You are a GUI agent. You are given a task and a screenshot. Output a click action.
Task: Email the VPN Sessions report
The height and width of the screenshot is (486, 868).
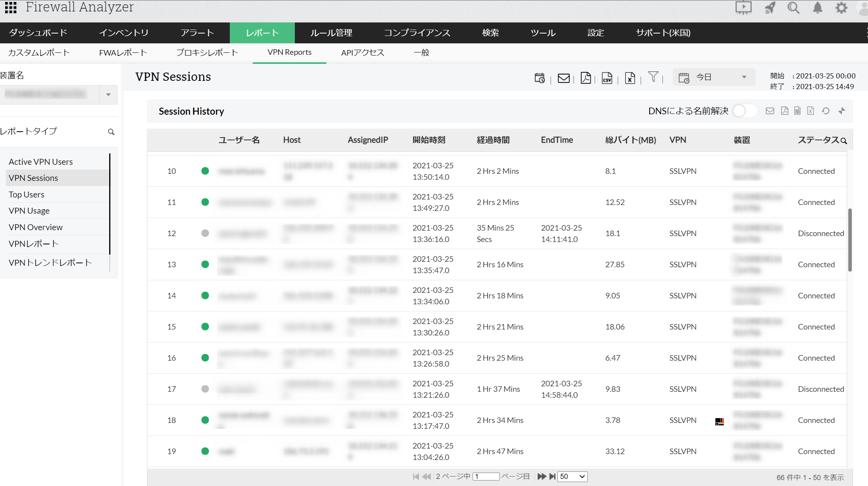point(563,78)
